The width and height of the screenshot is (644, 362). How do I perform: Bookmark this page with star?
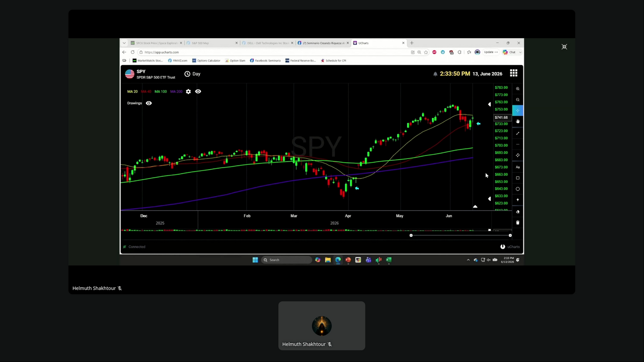pos(426,52)
